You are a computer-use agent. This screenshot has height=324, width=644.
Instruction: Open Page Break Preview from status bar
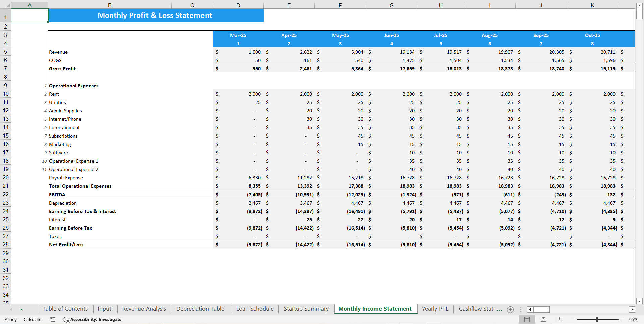point(560,319)
